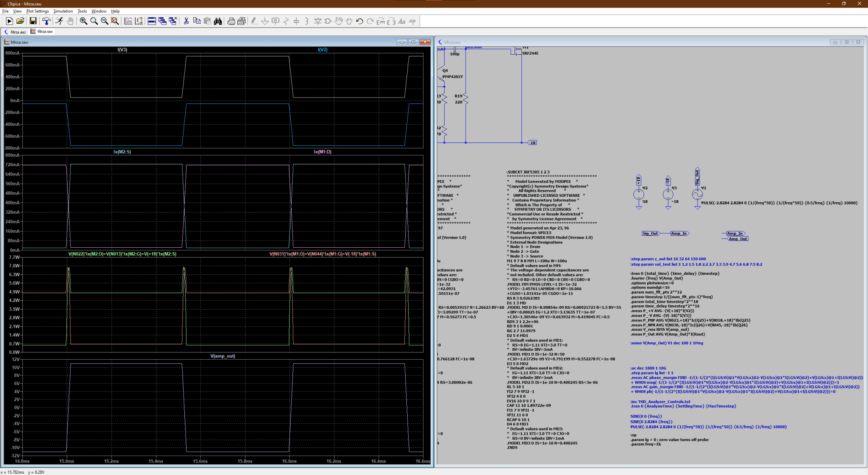Screen dimensions: 868x475
Task: Click the .inc THD_Analyzer_Controls.txt directive
Action: 660,402
